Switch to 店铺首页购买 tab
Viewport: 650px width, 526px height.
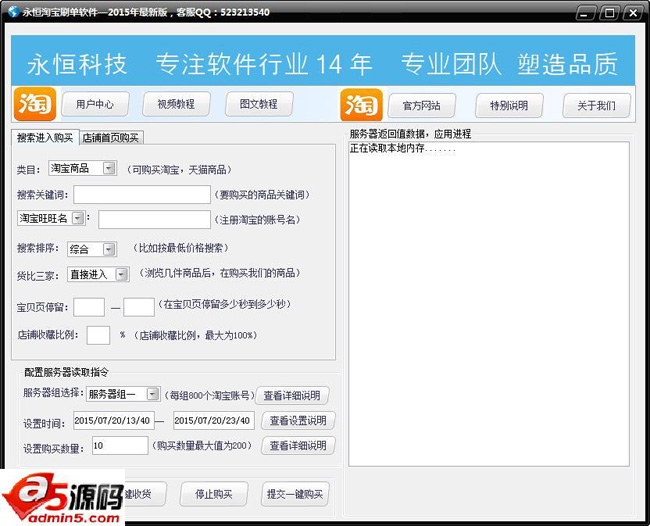[111, 138]
